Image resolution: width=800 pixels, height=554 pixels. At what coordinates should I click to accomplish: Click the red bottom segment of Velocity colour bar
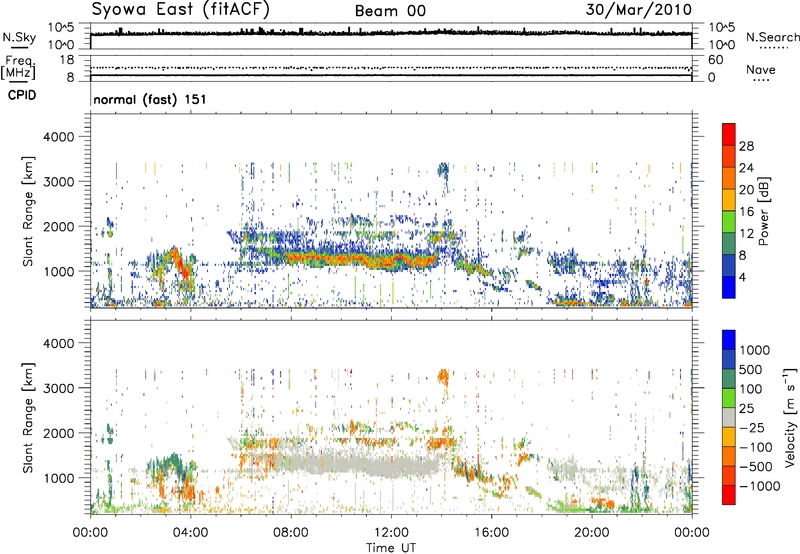(729, 495)
